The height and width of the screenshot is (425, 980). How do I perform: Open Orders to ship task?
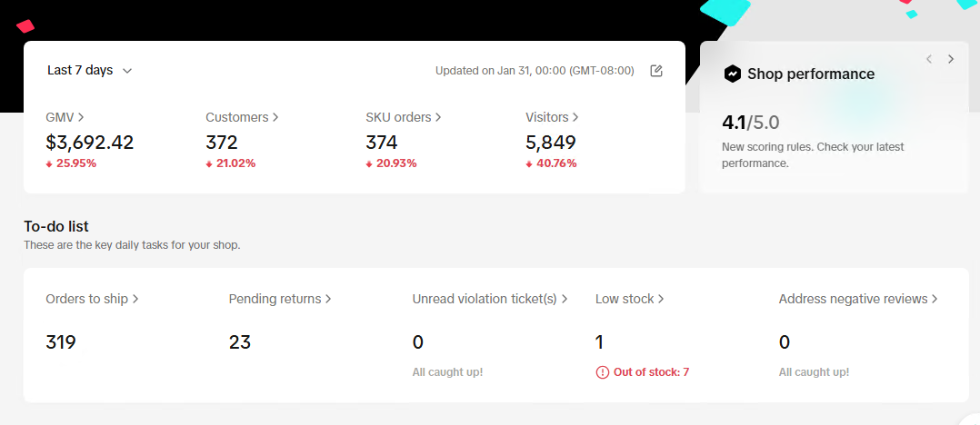point(92,299)
